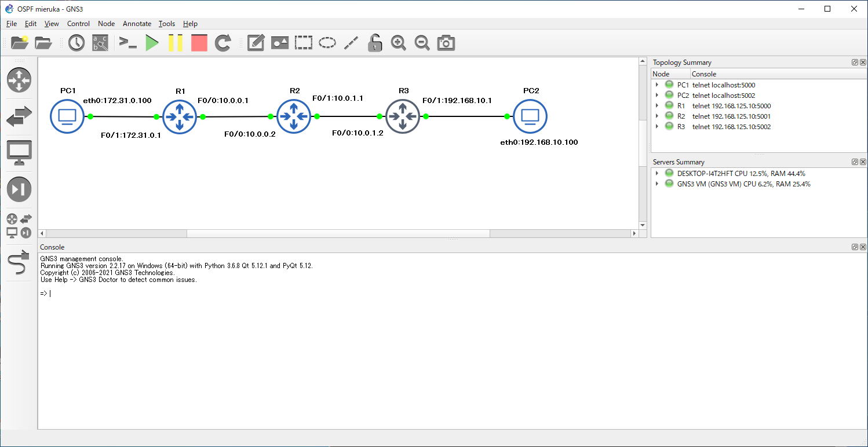Browse security devices in the sidebar
Screen dimensions: 868x447
19,189
